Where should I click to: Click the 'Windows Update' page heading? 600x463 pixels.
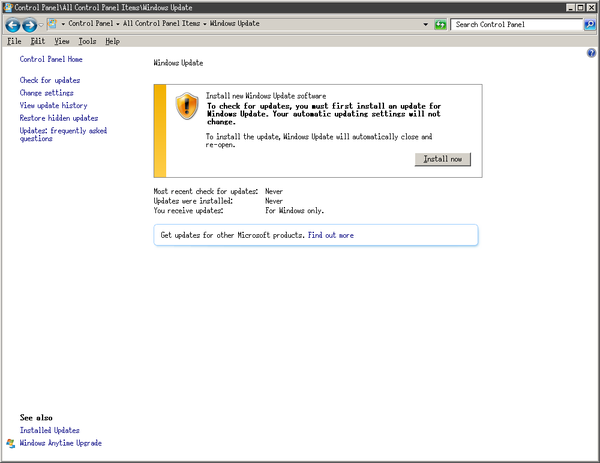coord(178,63)
